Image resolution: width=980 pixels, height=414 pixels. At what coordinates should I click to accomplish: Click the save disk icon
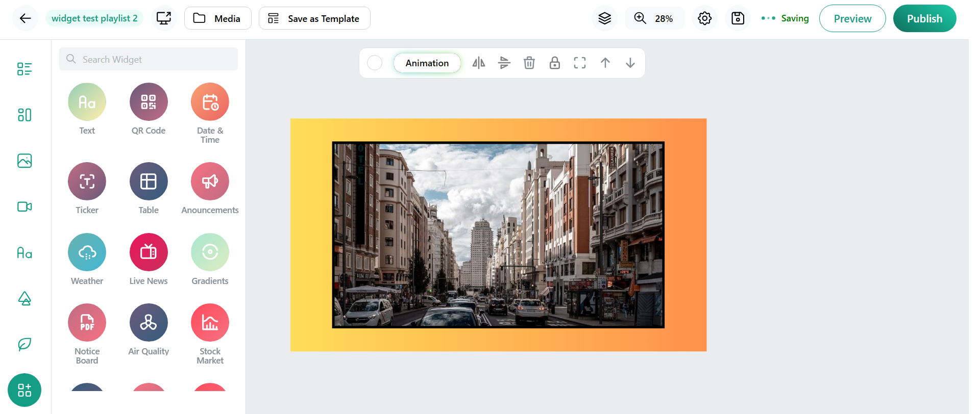point(738,18)
